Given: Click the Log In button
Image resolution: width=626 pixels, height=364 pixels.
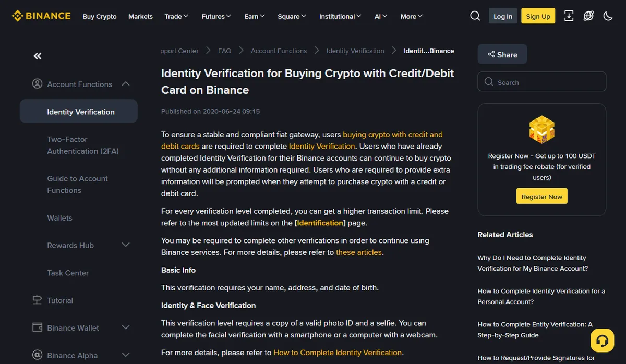Looking at the screenshot, I should [503, 16].
